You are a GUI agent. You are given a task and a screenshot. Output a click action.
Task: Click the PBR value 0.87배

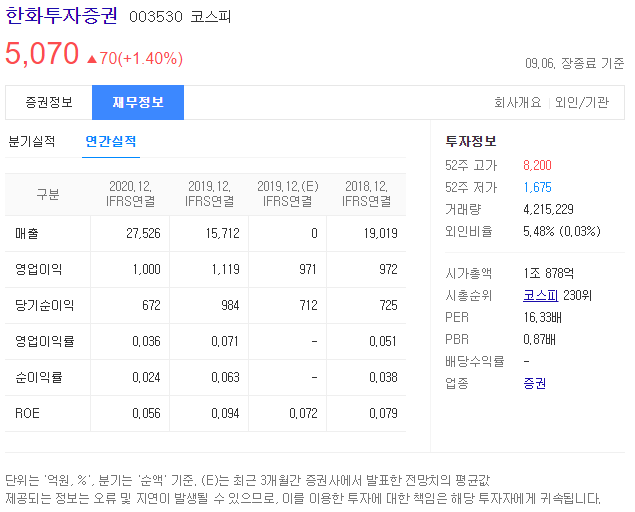tap(539, 339)
